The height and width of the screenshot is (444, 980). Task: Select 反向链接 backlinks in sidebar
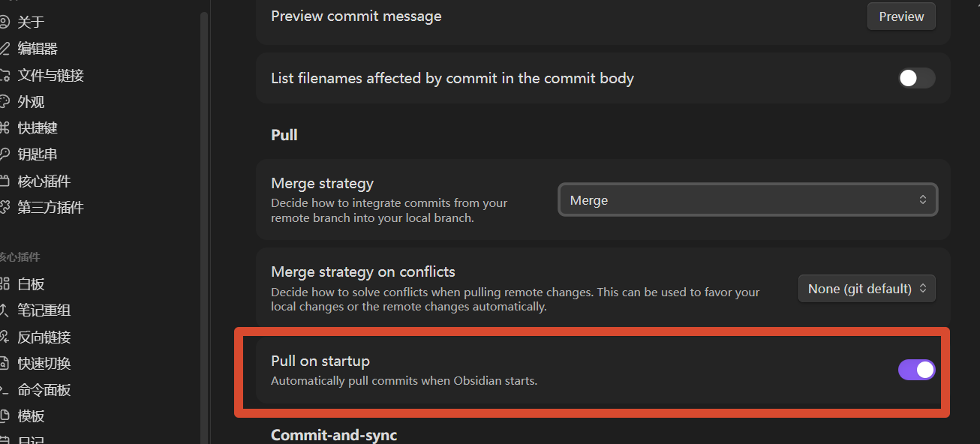pos(44,337)
